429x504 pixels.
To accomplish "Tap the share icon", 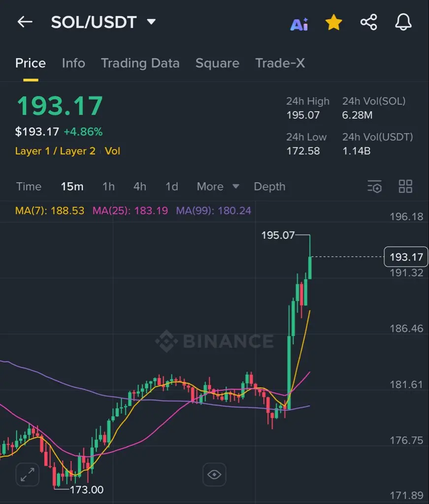I will pos(368,22).
